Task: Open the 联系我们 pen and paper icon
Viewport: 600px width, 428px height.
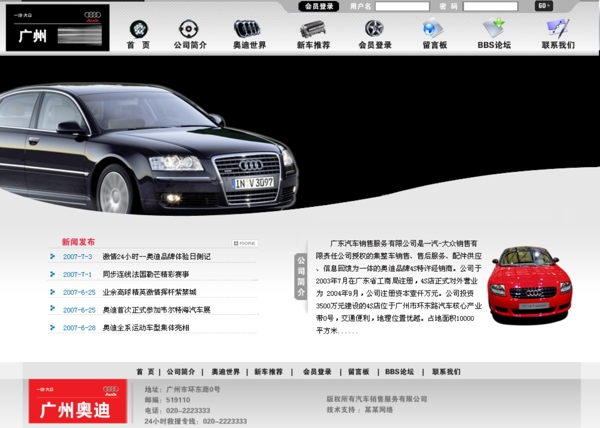Action: 558,28
